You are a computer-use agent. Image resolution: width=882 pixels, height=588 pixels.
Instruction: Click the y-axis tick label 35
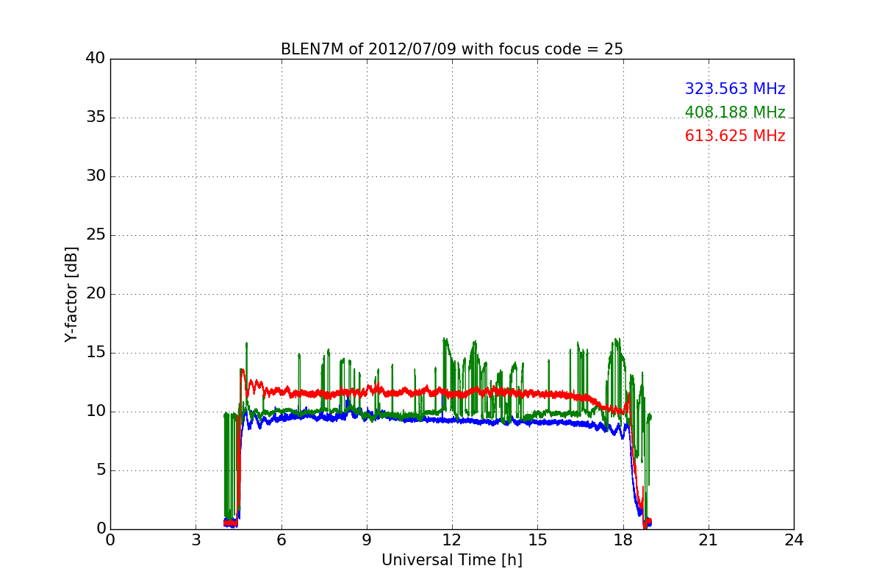[x=96, y=118]
